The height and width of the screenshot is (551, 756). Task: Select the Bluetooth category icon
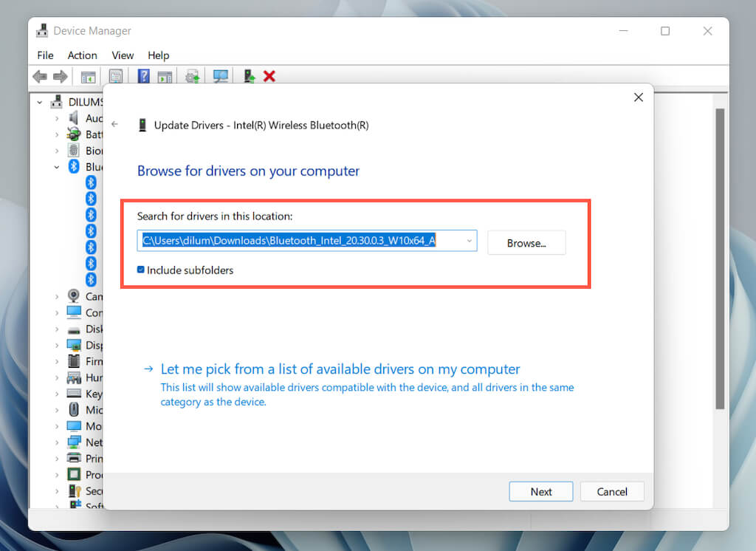74,166
